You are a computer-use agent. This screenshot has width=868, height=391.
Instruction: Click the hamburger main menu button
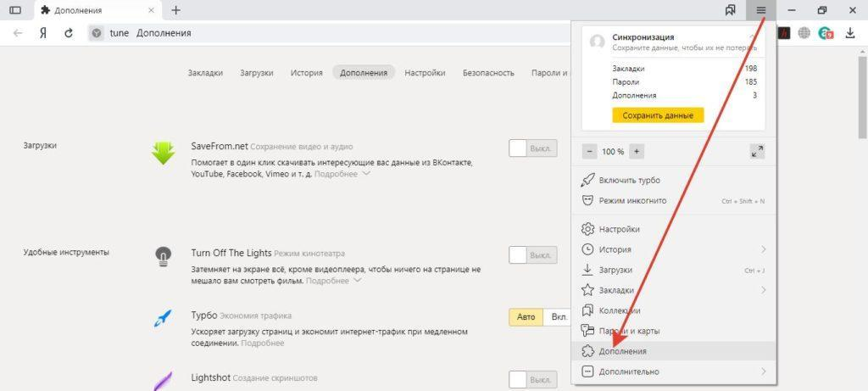761,10
